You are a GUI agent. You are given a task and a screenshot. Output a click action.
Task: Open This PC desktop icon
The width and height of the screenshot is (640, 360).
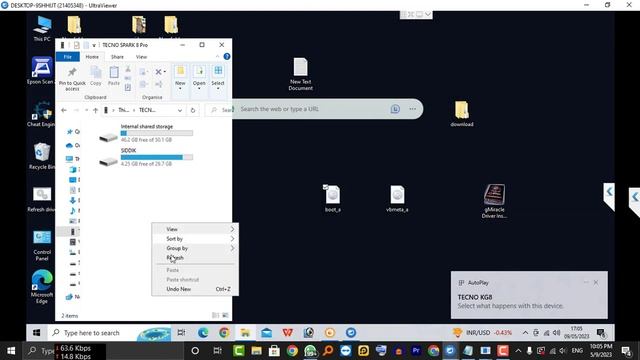(42, 29)
